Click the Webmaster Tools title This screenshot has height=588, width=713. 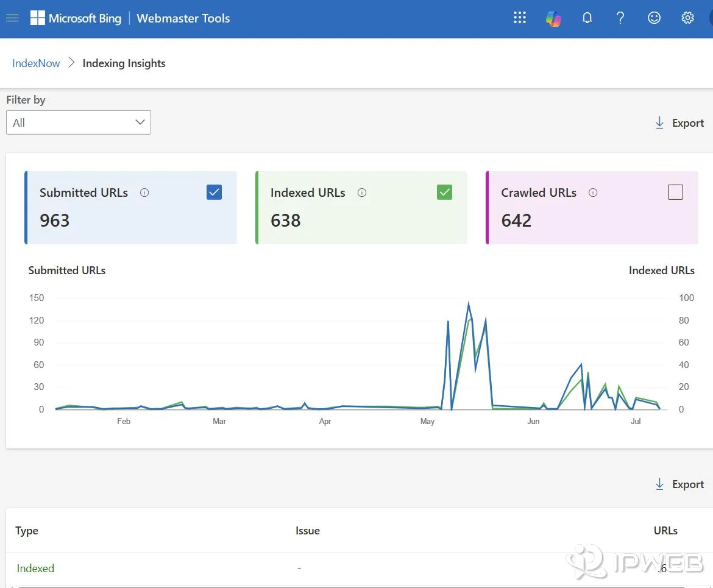pos(183,18)
